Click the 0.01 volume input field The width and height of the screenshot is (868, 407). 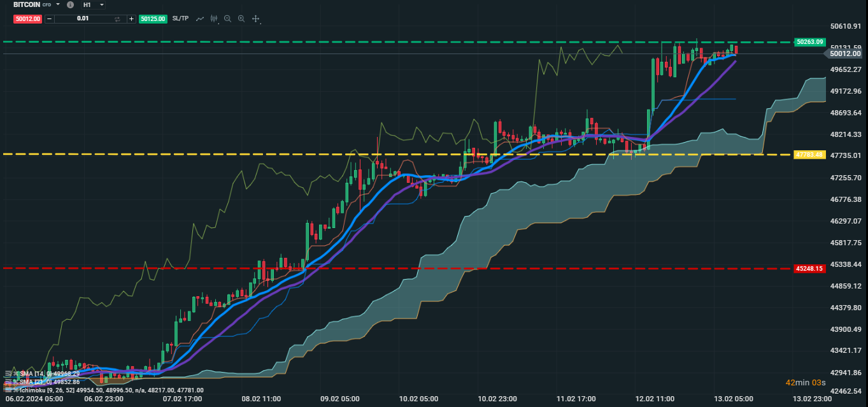[83, 19]
